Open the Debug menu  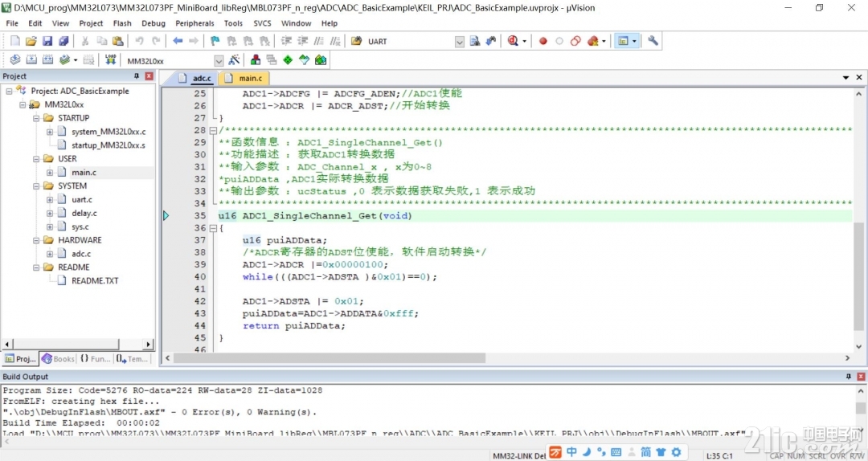click(x=154, y=23)
